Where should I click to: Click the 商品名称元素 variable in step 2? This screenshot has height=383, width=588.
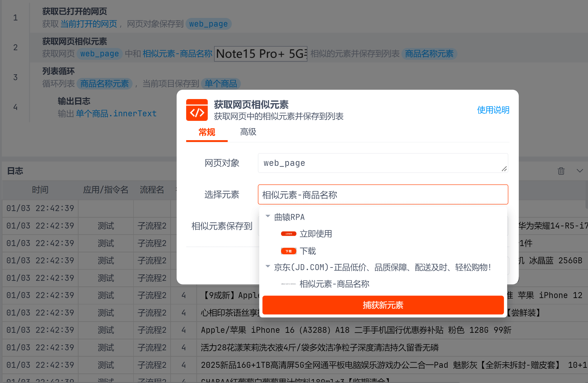click(429, 54)
